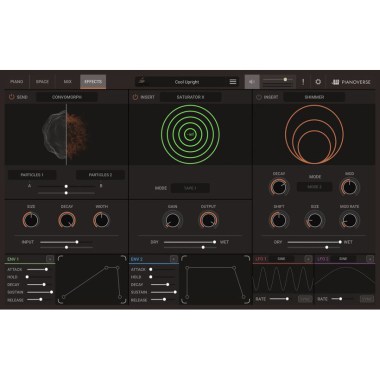Viewport: 380px width, 380px height.
Task: Toggle the Convomorph send power button
Action: coord(12,97)
